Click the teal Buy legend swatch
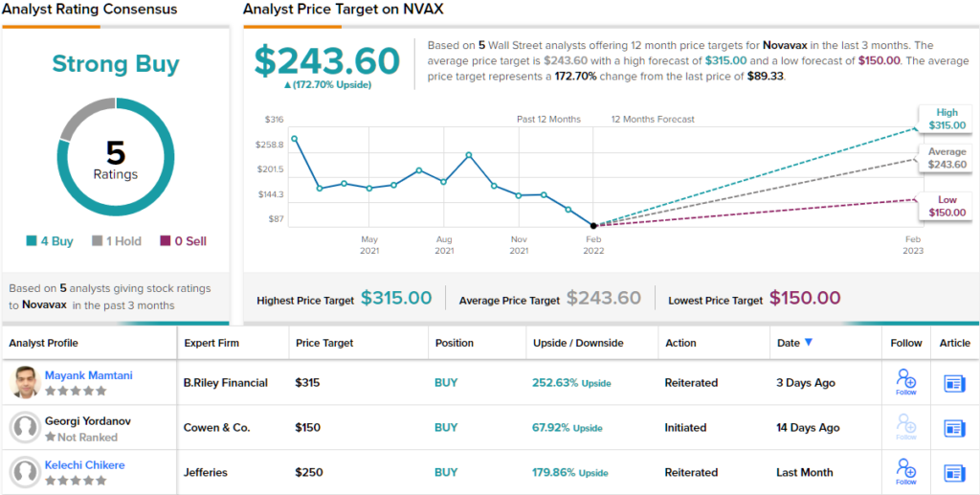This screenshot has width=980, height=495. (x=31, y=241)
